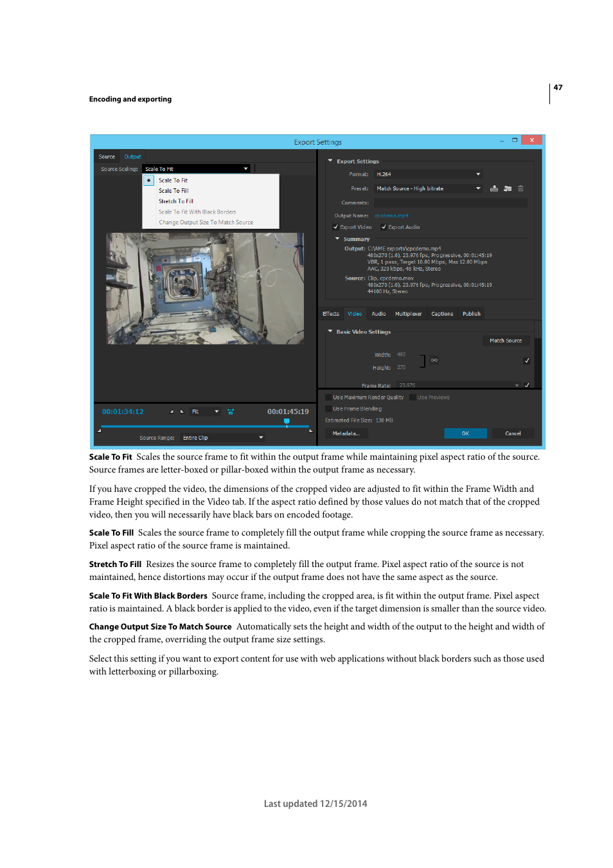Switch to the Source tab
The height and width of the screenshot is (868, 613).
(x=107, y=157)
